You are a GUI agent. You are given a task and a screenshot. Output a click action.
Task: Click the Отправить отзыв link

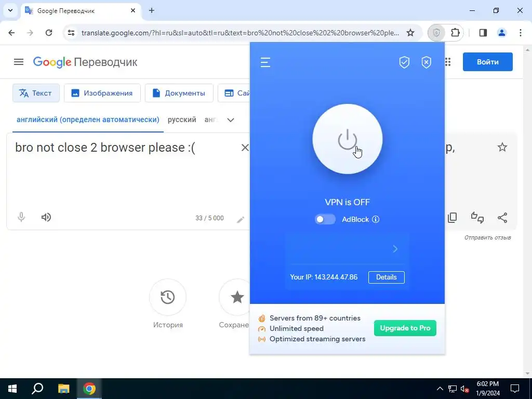click(x=487, y=237)
